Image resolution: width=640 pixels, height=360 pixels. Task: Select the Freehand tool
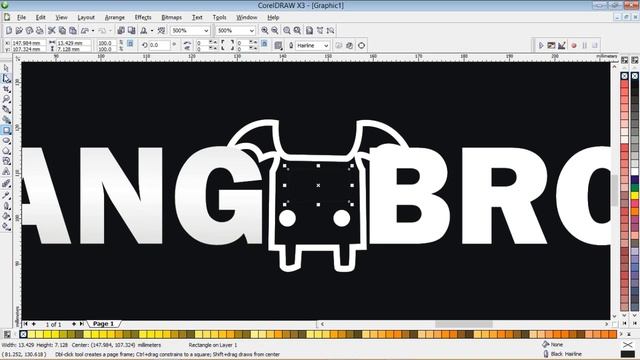(x=6, y=109)
